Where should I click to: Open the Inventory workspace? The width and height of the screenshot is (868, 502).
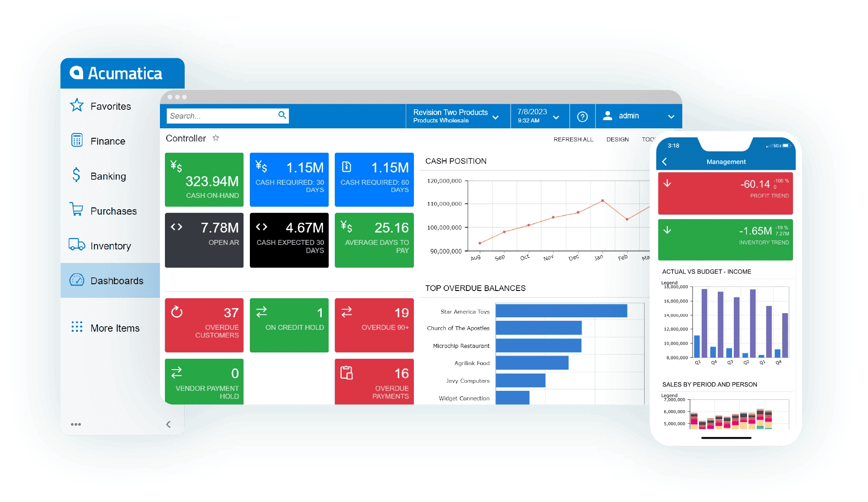click(x=110, y=245)
